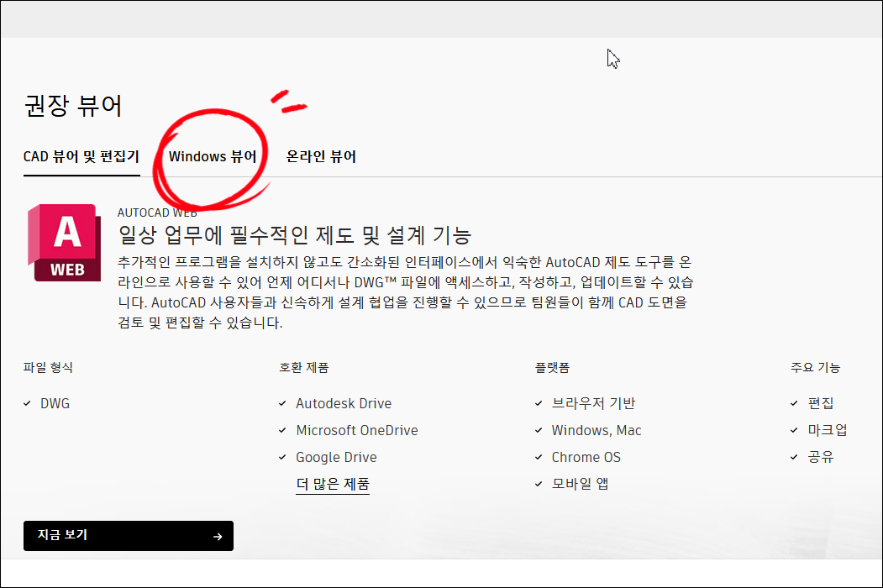This screenshot has width=883, height=588.
Task: Click the heading 일상 업무에 필수적인 제도 및 설계 기능
Action: click(x=294, y=235)
